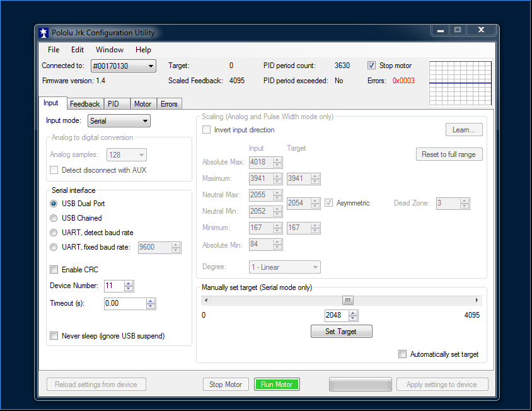Check Invert input direction

206,130
